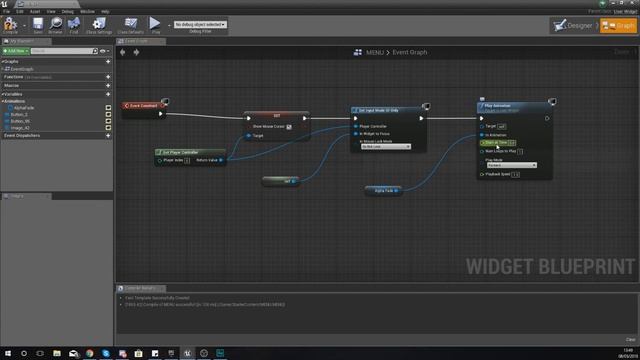Viewport: 640px width, 360px height.
Task: Open the In Mouse Lock Mode dropdown
Action: (386, 147)
